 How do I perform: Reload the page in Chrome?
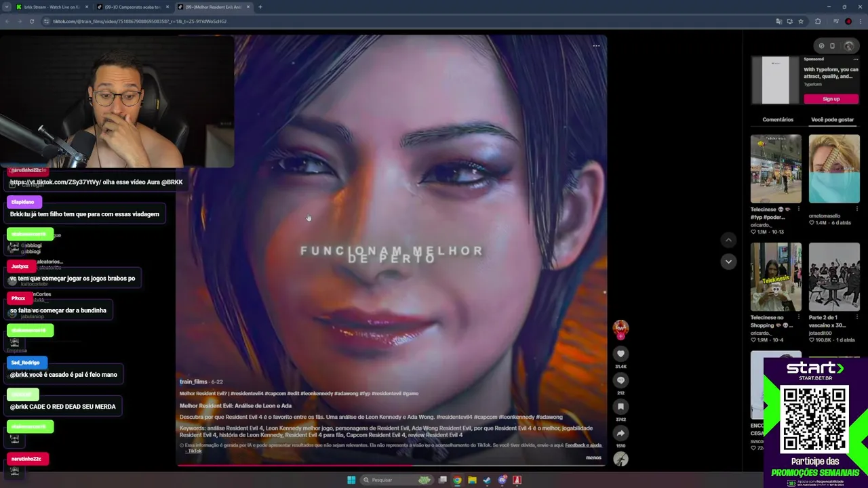click(x=31, y=21)
